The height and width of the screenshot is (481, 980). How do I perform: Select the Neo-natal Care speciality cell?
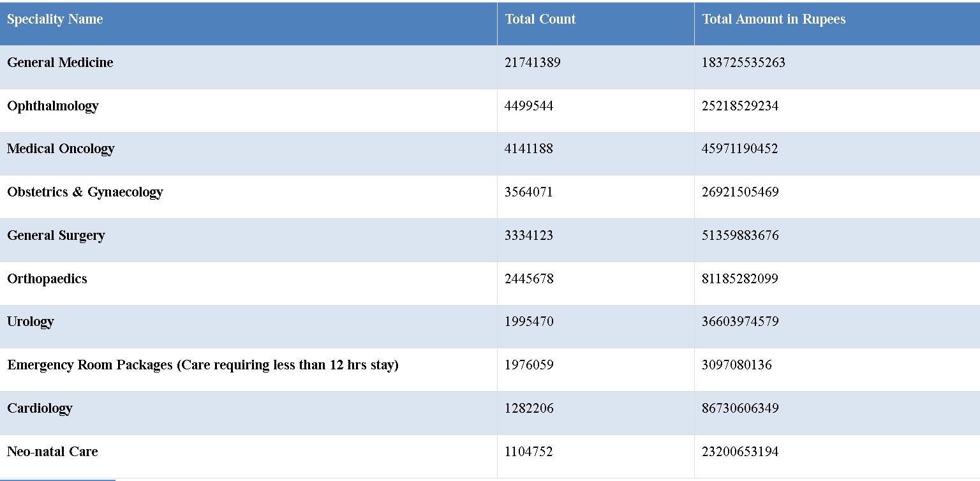52,452
